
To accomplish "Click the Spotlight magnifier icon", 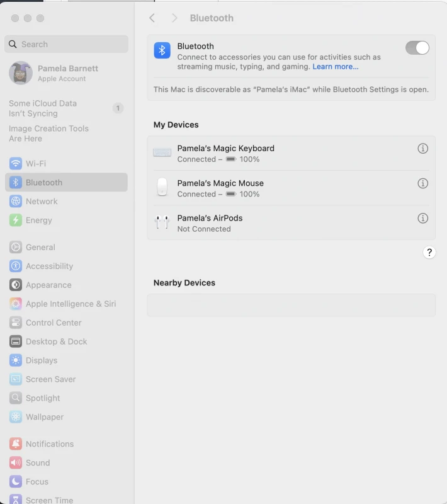I will coord(15,398).
